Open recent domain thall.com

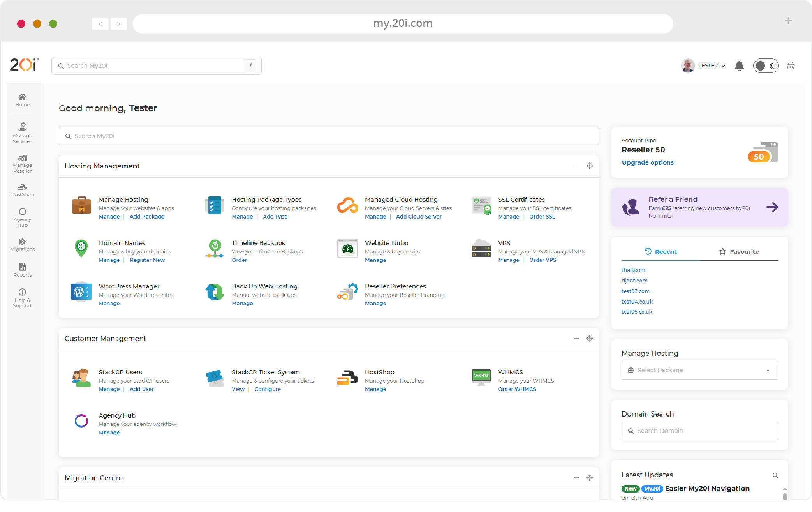point(633,270)
